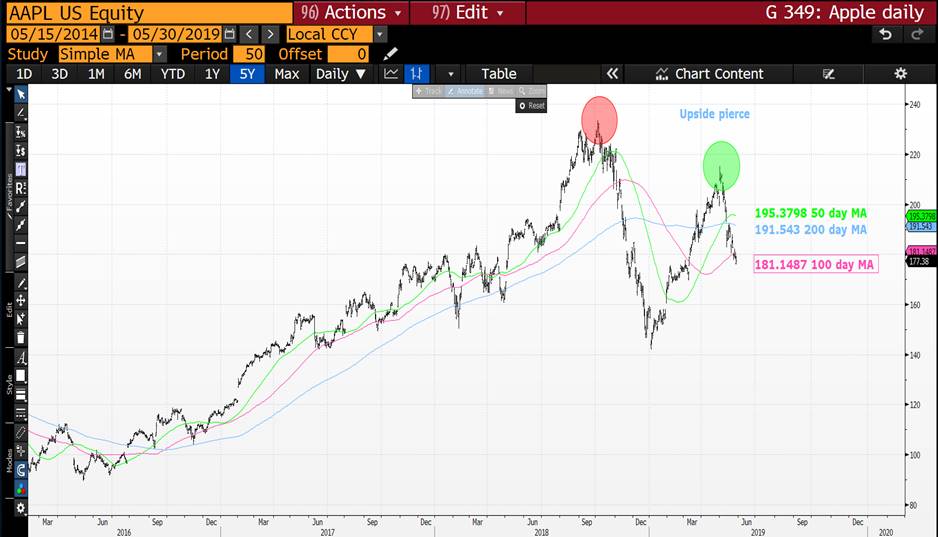Viewport: 938px width, 537px height.
Task: Click the undo arrow
Action: [x=886, y=34]
